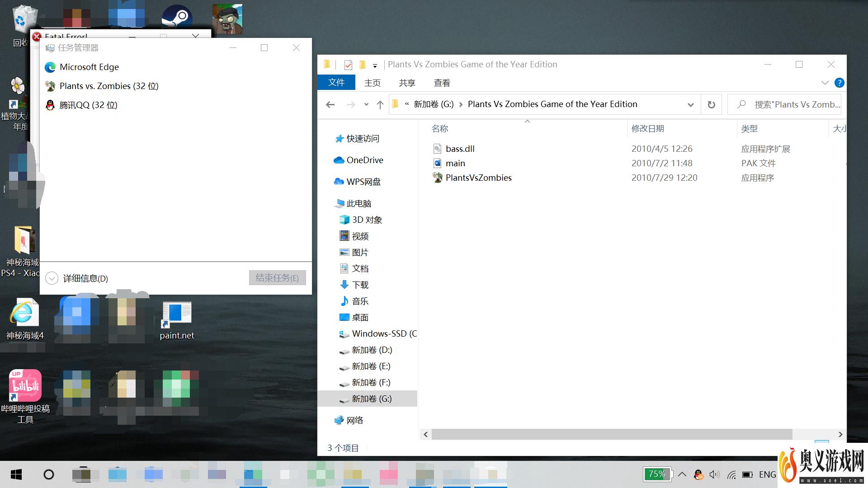Expand the Explorer ribbon chevron
This screenshot has height=488, width=868.
coord(825,83)
